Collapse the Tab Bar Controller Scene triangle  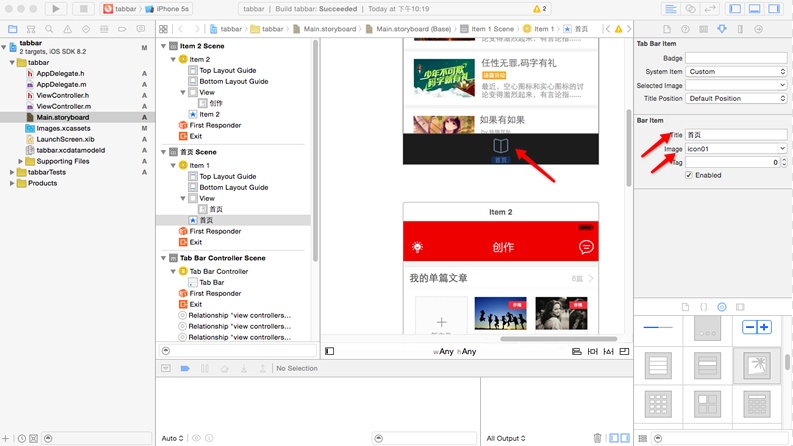pos(163,258)
